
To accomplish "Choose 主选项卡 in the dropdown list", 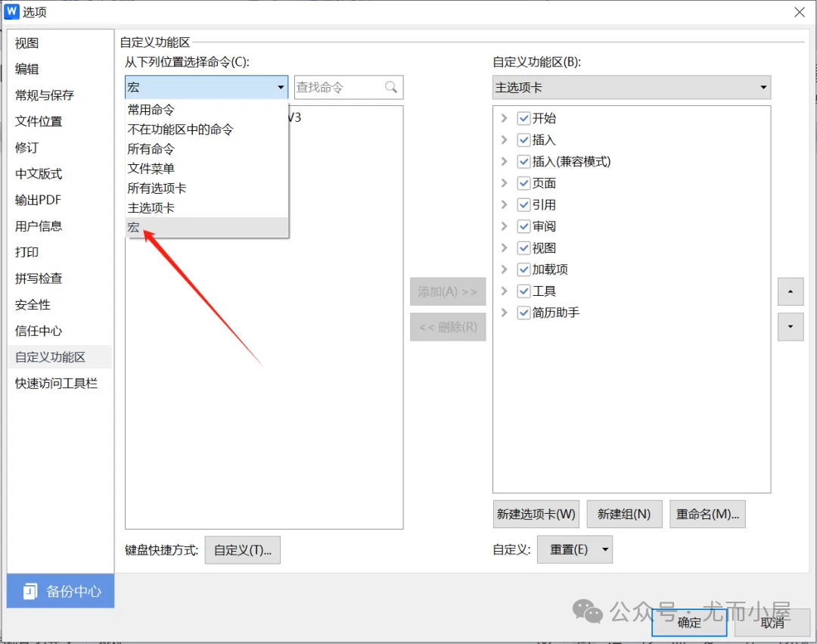I will pyautogui.click(x=207, y=208).
